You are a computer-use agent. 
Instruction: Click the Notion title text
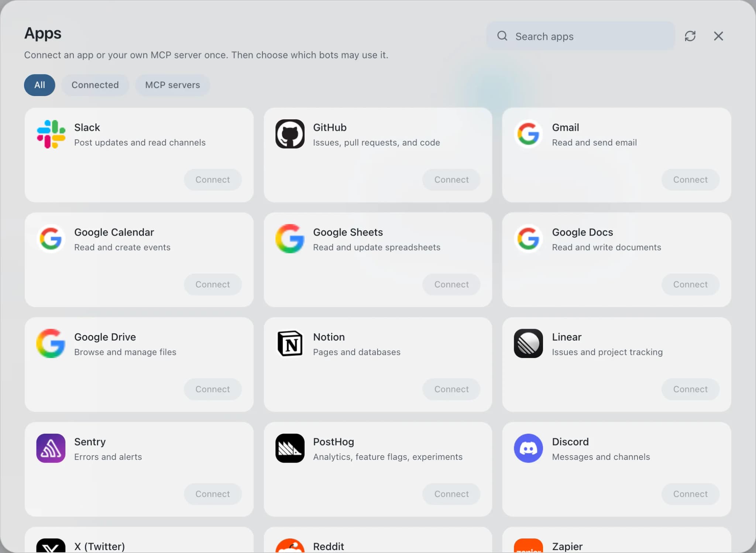coord(329,337)
